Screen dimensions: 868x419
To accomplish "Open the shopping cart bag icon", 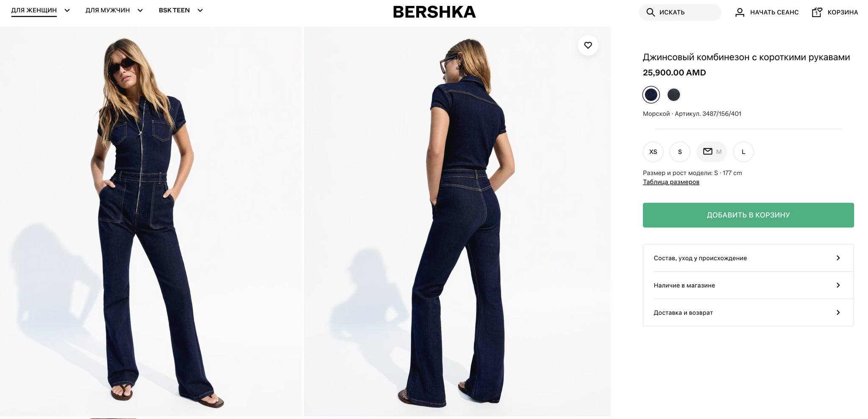I will pyautogui.click(x=817, y=12).
